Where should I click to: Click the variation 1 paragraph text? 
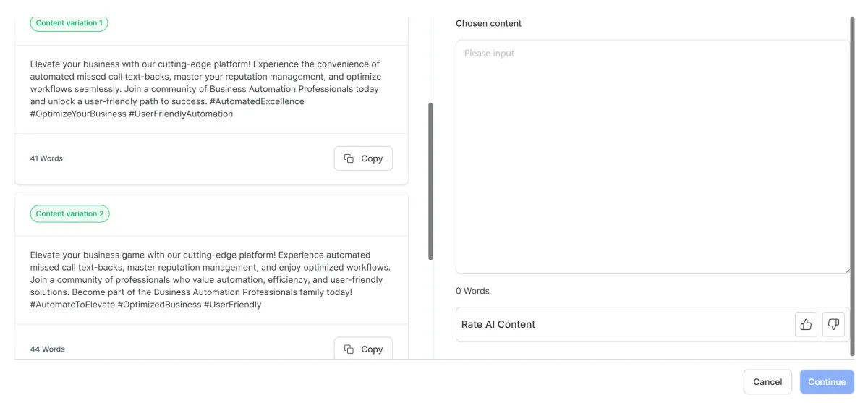coord(205,89)
